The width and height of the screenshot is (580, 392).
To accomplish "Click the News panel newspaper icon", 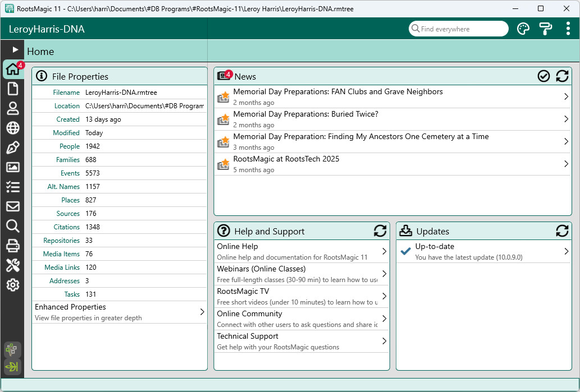I will pos(224,76).
